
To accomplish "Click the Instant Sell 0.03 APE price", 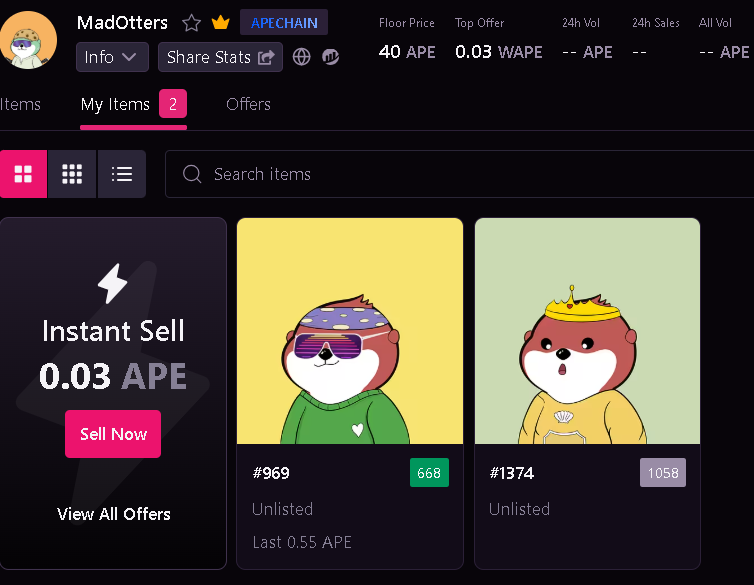I will point(113,375).
